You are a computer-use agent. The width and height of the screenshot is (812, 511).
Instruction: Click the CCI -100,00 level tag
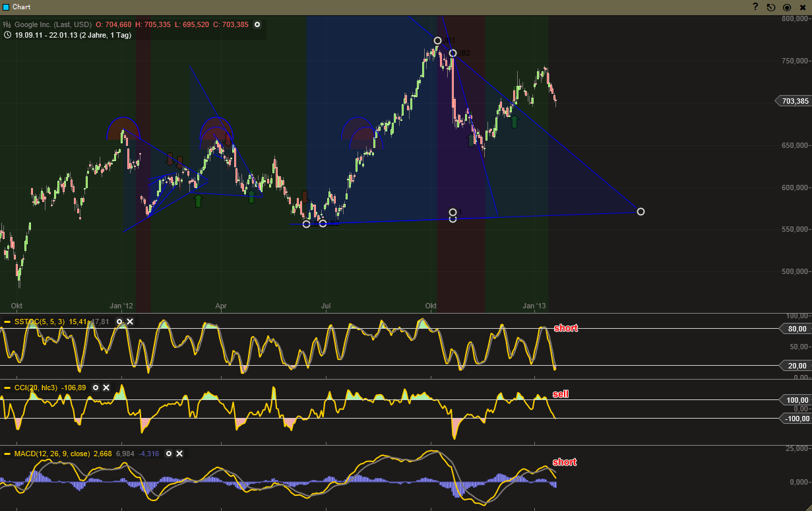click(x=795, y=418)
